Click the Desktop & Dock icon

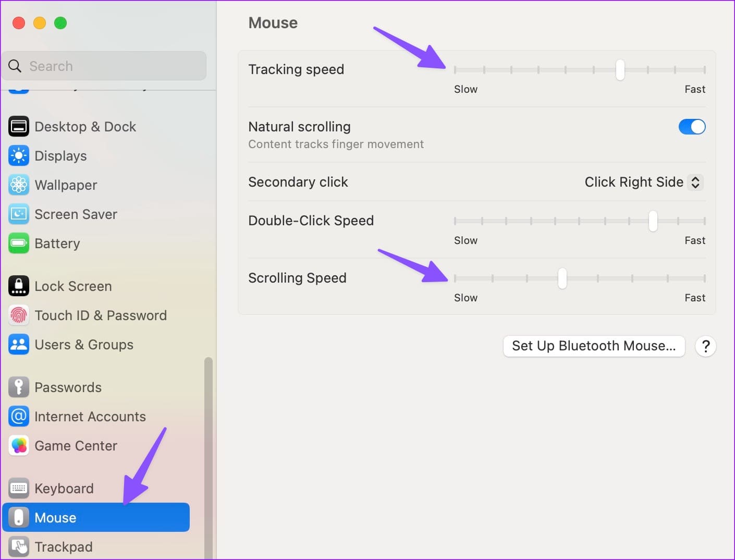(x=19, y=127)
